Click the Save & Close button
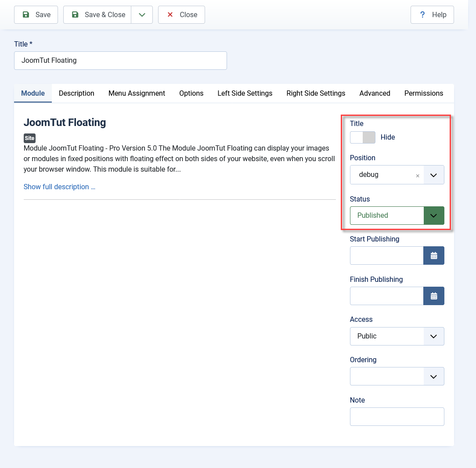476x468 pixels. [97, 14]
